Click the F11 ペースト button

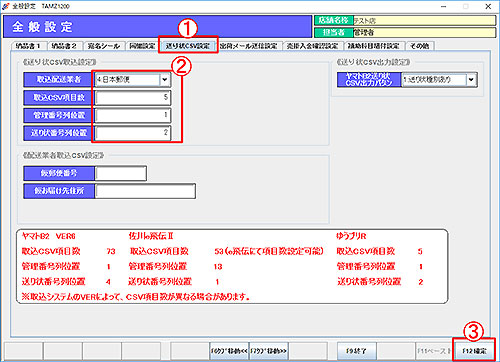pos(434,351)
